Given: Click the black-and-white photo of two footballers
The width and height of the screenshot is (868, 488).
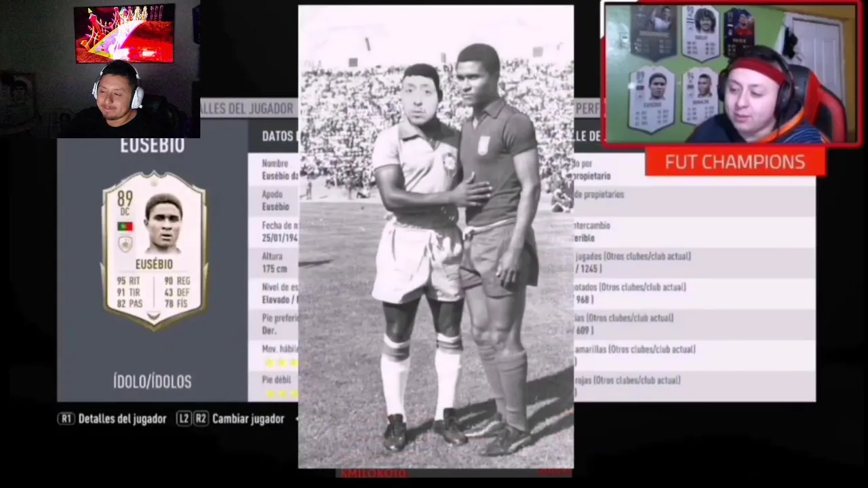Looking at the screenshot, I should coord(436,237).
